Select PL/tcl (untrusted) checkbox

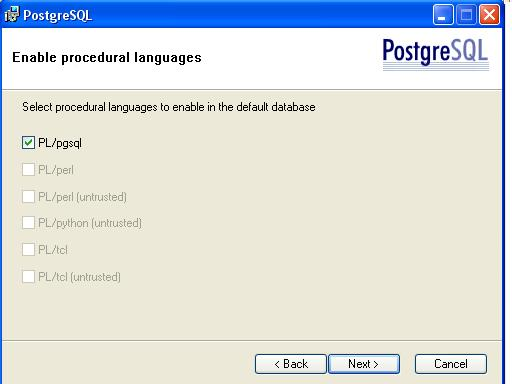pos(28,276)
